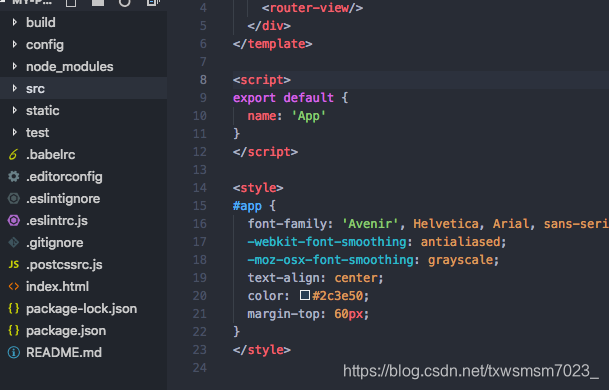Open the package.json file

click(x=66, y=331)
